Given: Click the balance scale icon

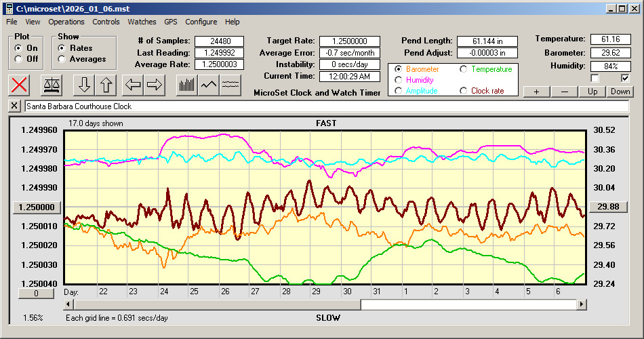Looking at the screenshot, I should click(x=51, y=85).
